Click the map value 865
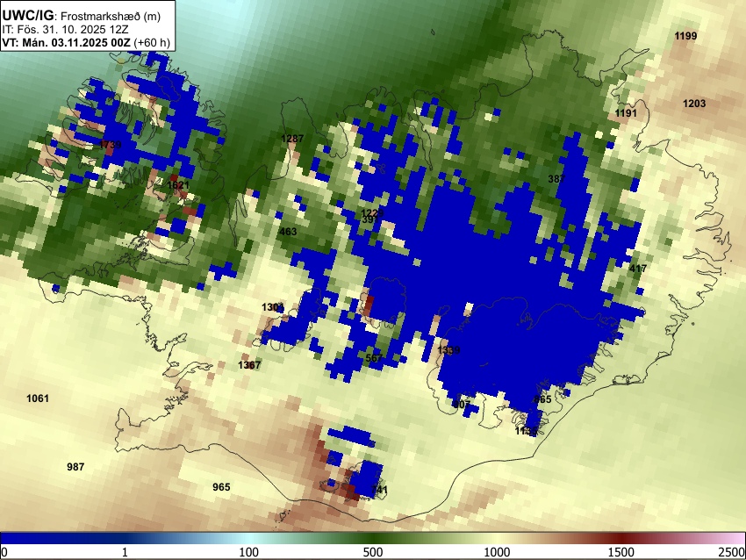 click(x=542, y=399)
